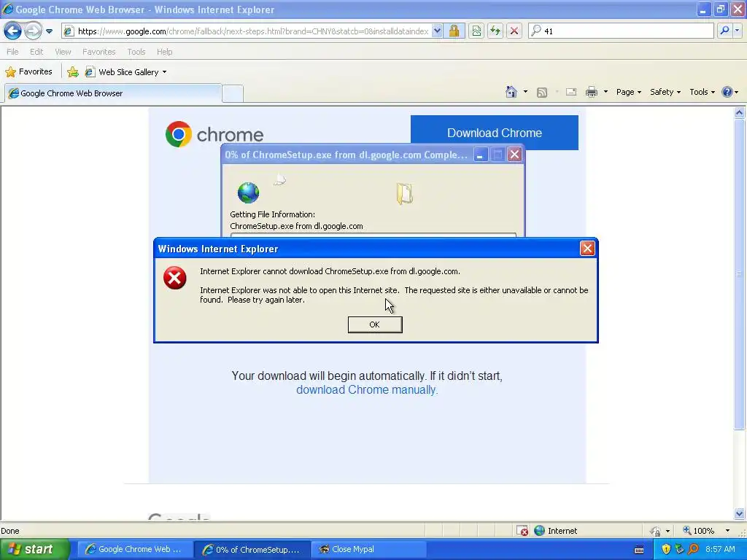Click the yellow security shield tray icon
Image resolution: width=747 pixels, height=560 pixels.
point(666,550)
